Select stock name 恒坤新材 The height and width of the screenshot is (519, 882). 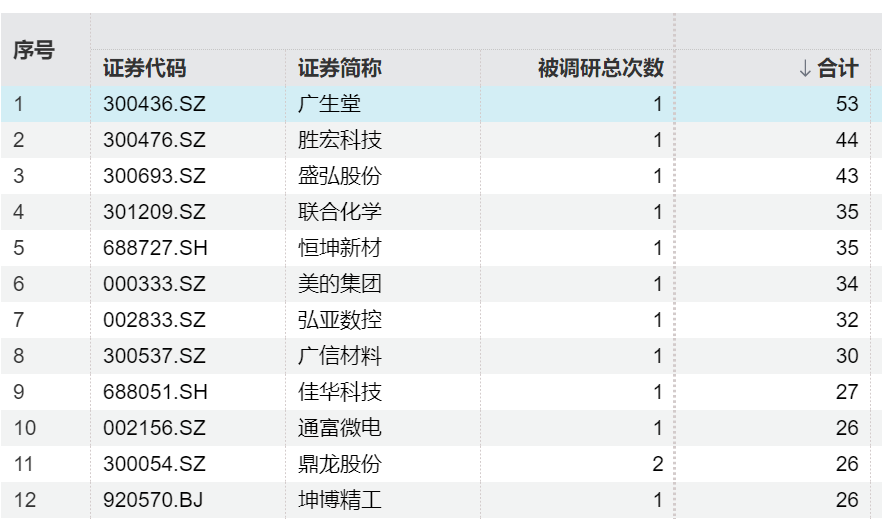tap(340, 248)
